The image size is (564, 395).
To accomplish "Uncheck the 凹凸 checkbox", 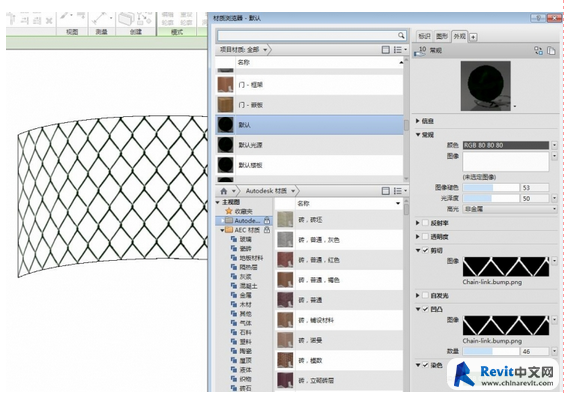I will (x=425, y=309).
